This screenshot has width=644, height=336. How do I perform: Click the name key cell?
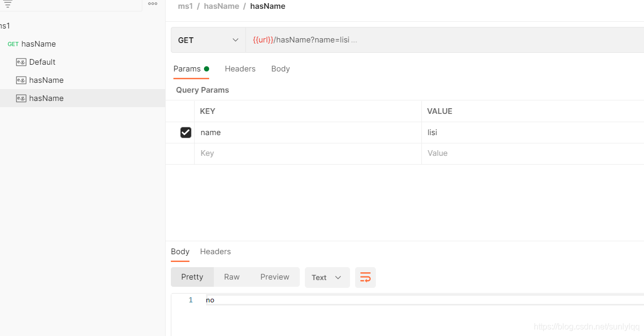[308, 133]
